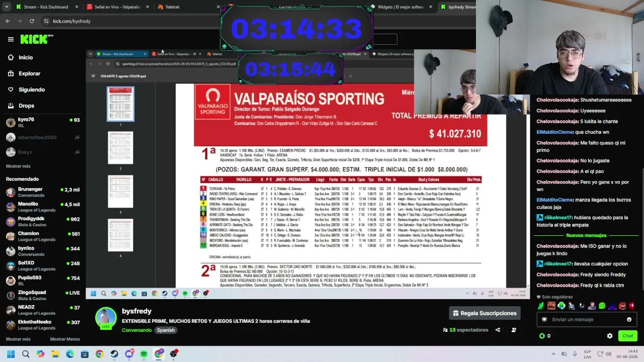Close the Stream - Kick Dashboard tab
Viewport: 644px width, 362px height.
pos(76,7)
